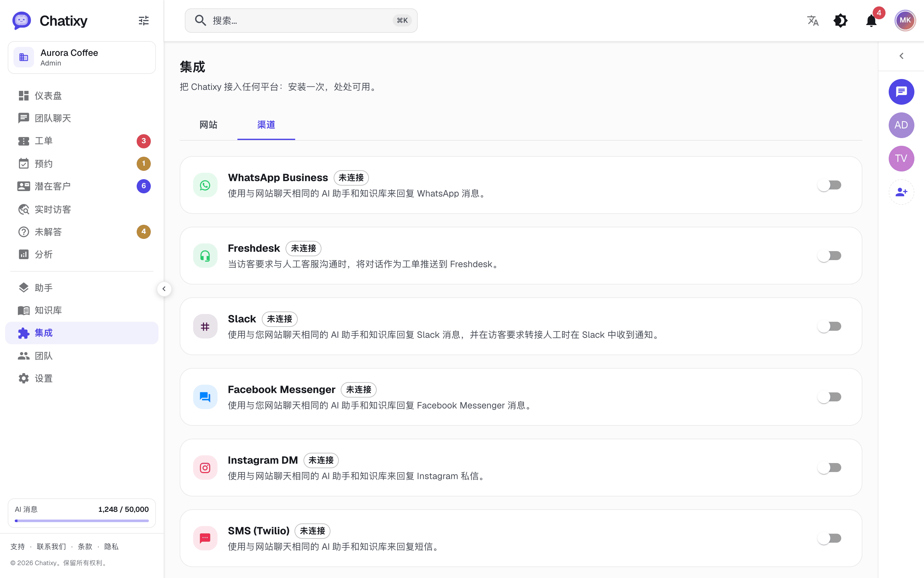Click the 未连接 badge next to Slack
Screen dimensions: 924x578
(x=279, y=319)
